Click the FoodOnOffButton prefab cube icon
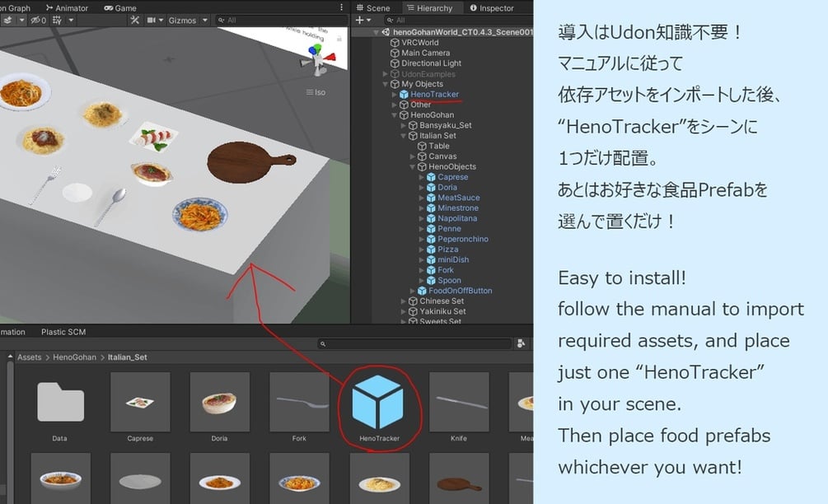 click(x=422, y=291)
